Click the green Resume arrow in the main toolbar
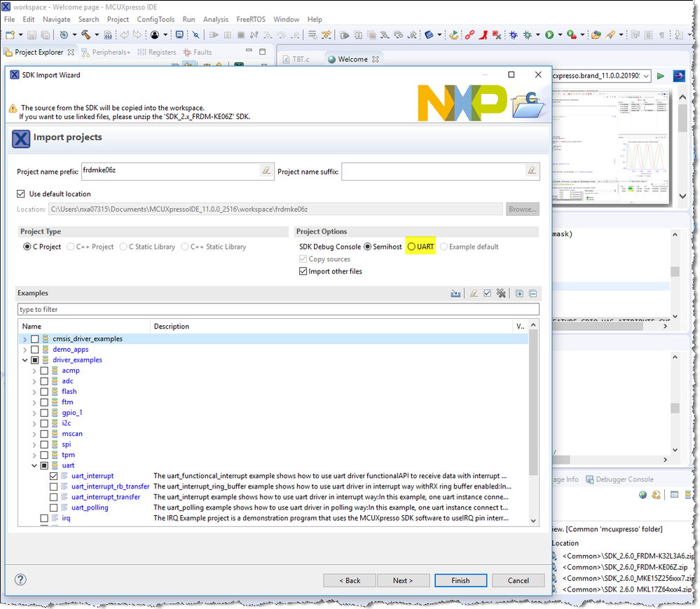Image resolution: width=700 pixels, height=609 pixels. click(x=662, y=76)
